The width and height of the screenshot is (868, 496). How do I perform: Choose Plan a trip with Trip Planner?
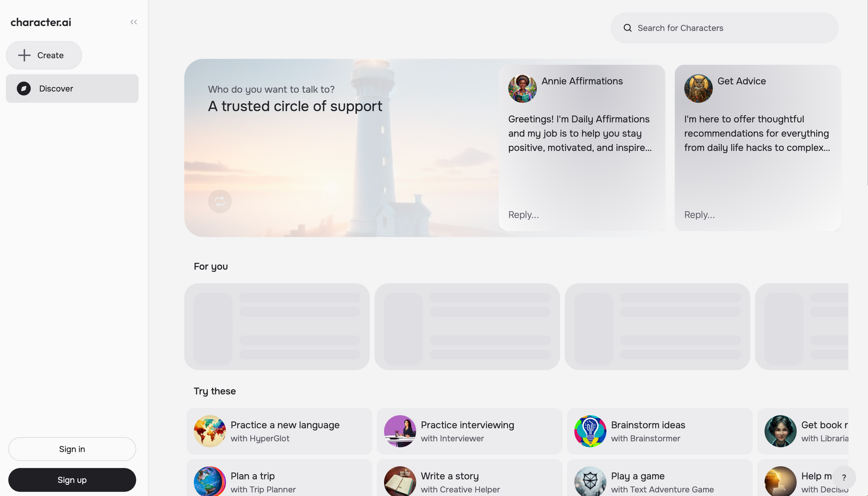(x=279, y=481)
